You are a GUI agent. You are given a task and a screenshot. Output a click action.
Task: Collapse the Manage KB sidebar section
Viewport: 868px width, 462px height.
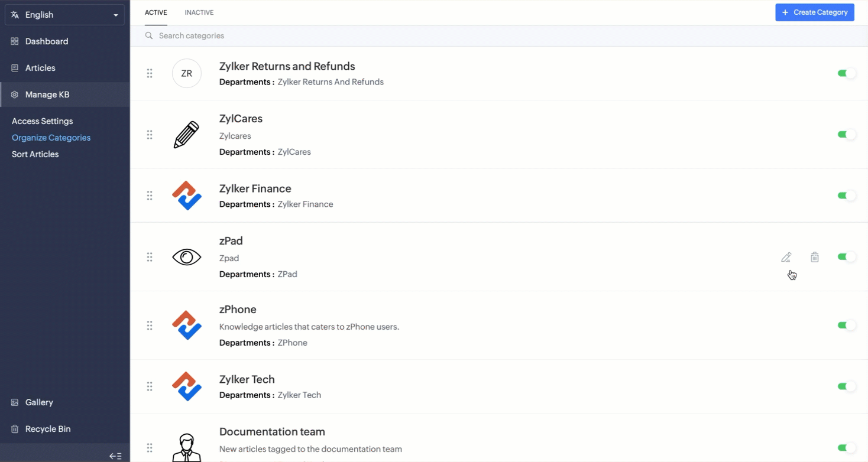pyautogui.click(x=47, y=95)
